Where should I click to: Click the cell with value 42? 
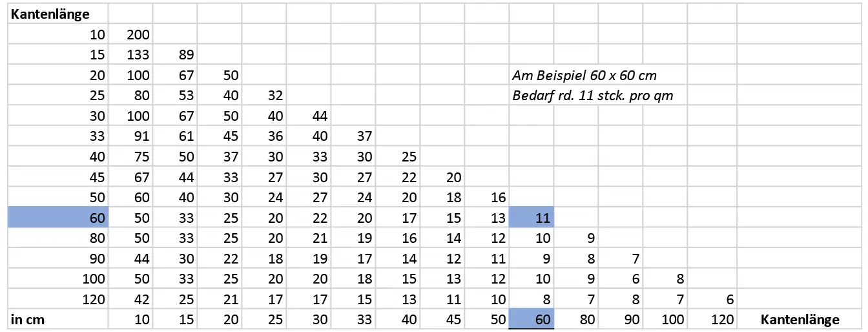(x=130, y=299)
